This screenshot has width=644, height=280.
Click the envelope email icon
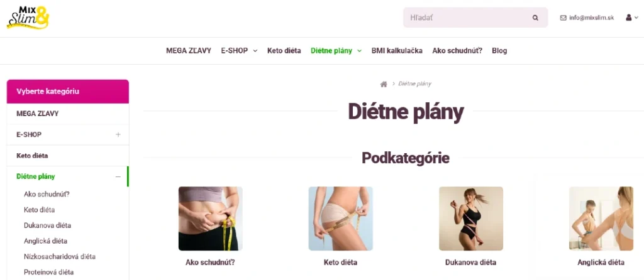563,18
